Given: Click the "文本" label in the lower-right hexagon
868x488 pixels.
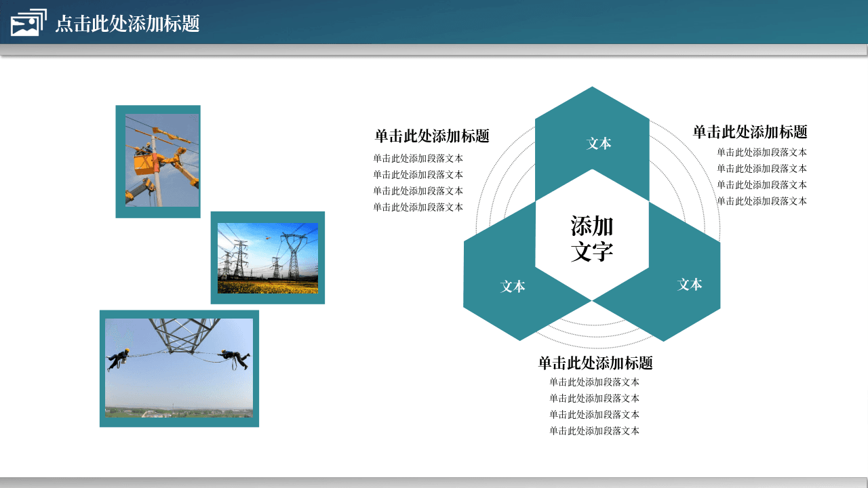Looking at the screenshot, I should coord(690,285).
